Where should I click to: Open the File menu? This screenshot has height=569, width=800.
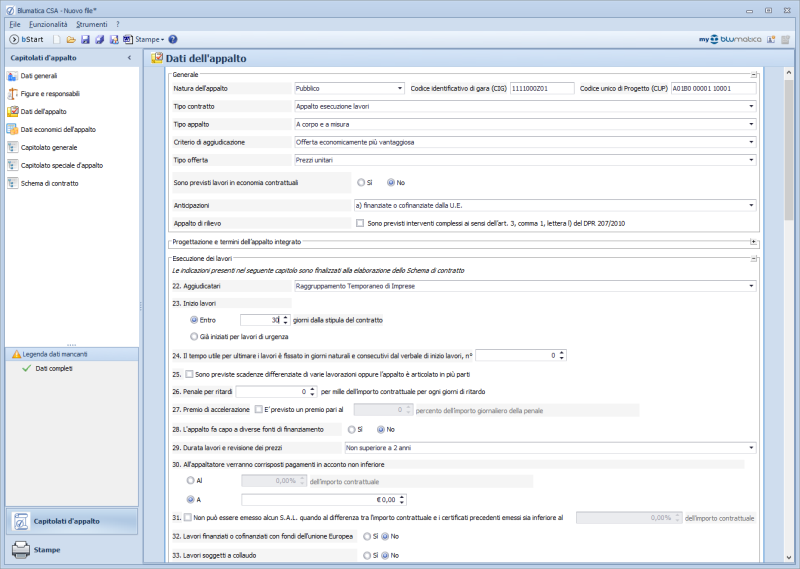15,24
